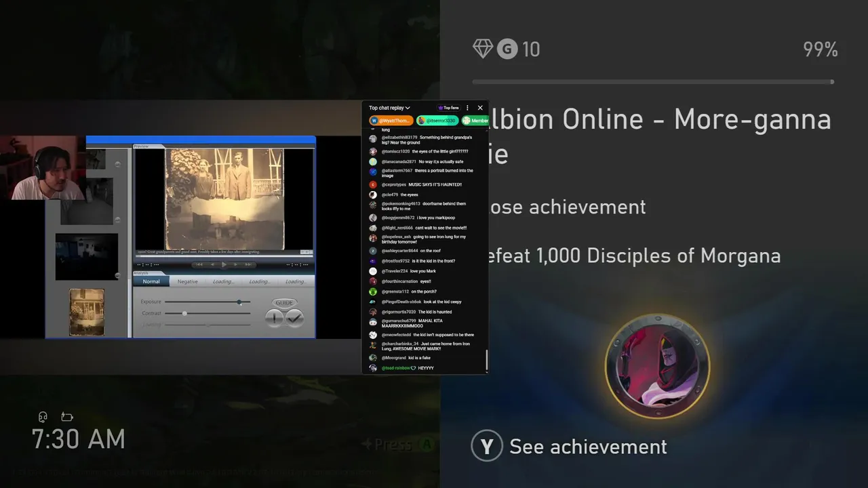Image resolution: width=868 pixels, height=488 pixels.
Task: Click the @charcharbinks_34 chat message
Action: (426, 346)
